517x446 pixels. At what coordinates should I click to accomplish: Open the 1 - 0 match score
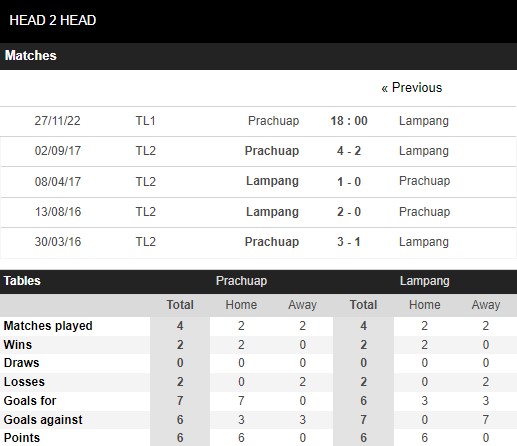click(x=349, y=181)
